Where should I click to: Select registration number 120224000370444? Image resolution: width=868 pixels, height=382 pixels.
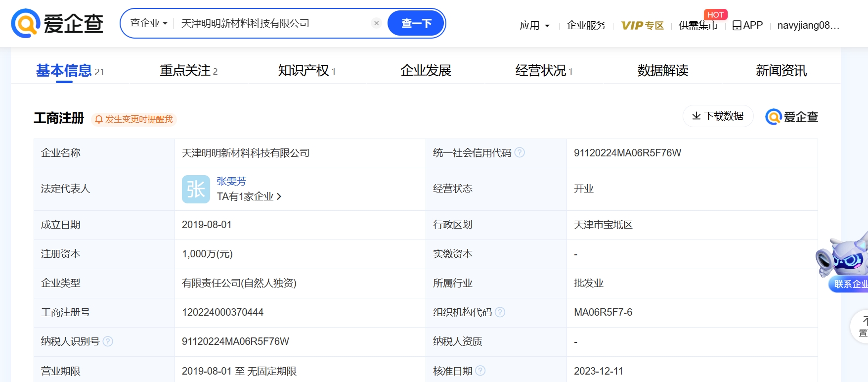pos(222,312)
